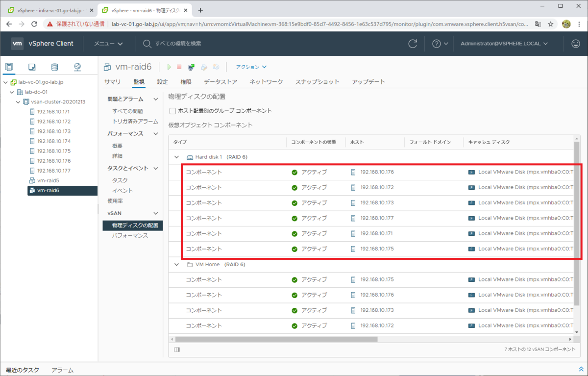Open the VMs and Templates inventory view
Viewport: 588px width, 376px height.
(x=32, y=67)
